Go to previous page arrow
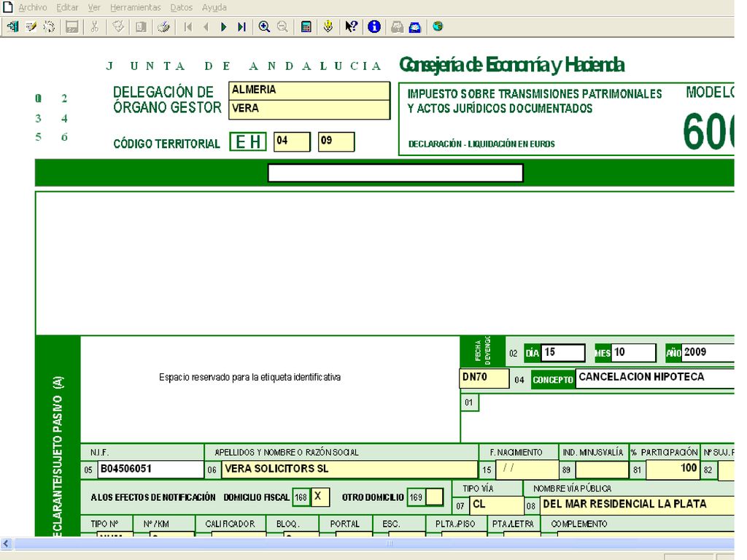The height and width of the screenshot is (560, 747). coord(206,27)
